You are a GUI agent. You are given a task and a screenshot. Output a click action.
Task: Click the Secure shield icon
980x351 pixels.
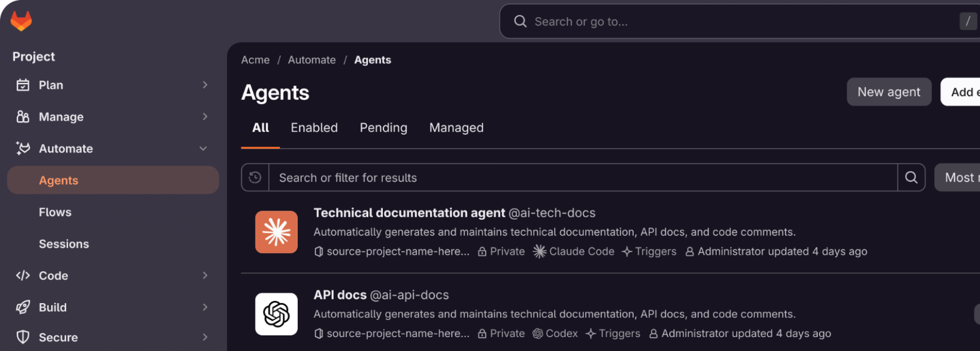tap(23, 338)
